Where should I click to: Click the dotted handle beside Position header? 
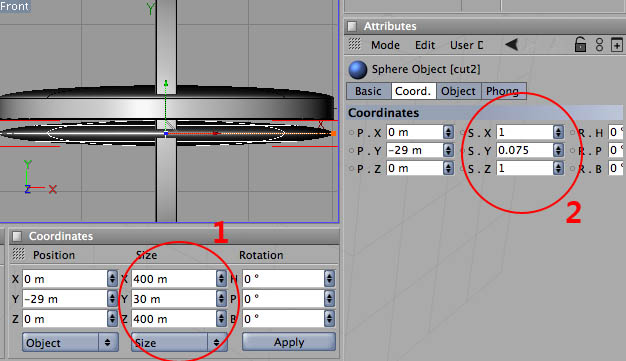click(x=18, y=254)
